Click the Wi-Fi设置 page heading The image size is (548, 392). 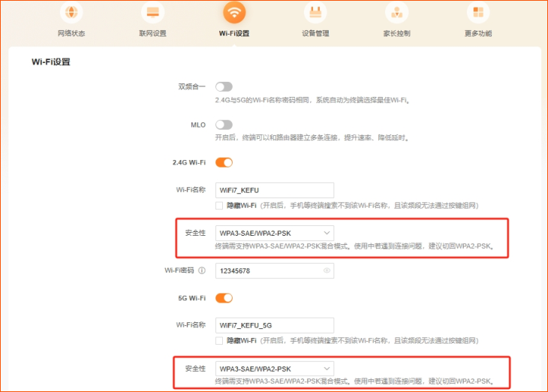51,62
